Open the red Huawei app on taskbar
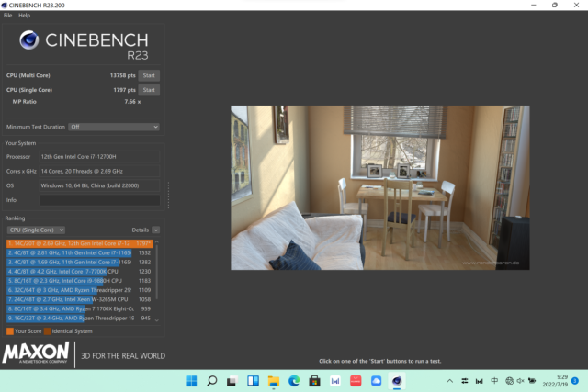The width and height of the screenshot is (588, 392). tap(356, 381)
